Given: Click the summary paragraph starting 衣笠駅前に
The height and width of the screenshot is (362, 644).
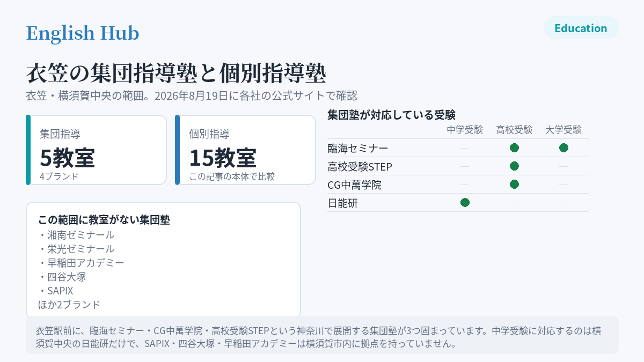Looking at the screenshot, I should tap(318, 337).
